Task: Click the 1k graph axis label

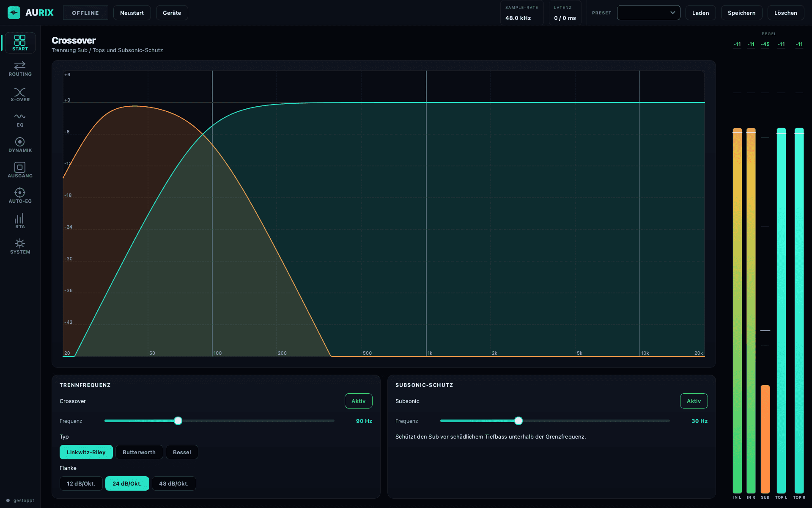Action: (430, 353)
